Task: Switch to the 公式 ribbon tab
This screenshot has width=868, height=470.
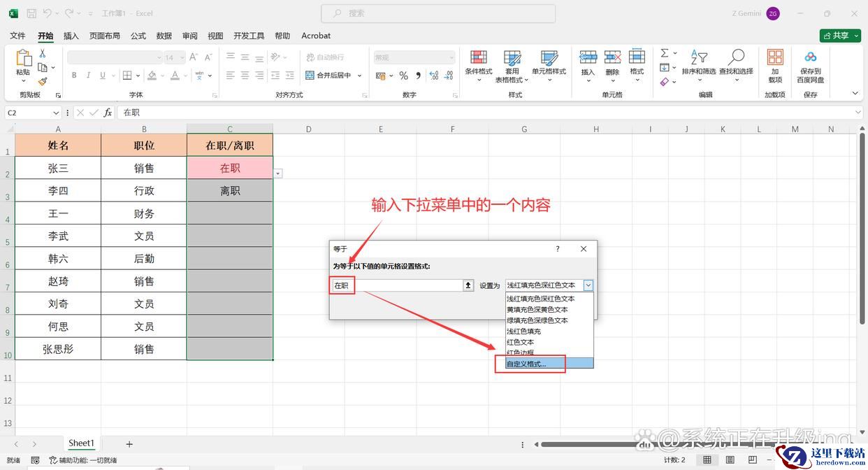Action: tap(138, 36)
